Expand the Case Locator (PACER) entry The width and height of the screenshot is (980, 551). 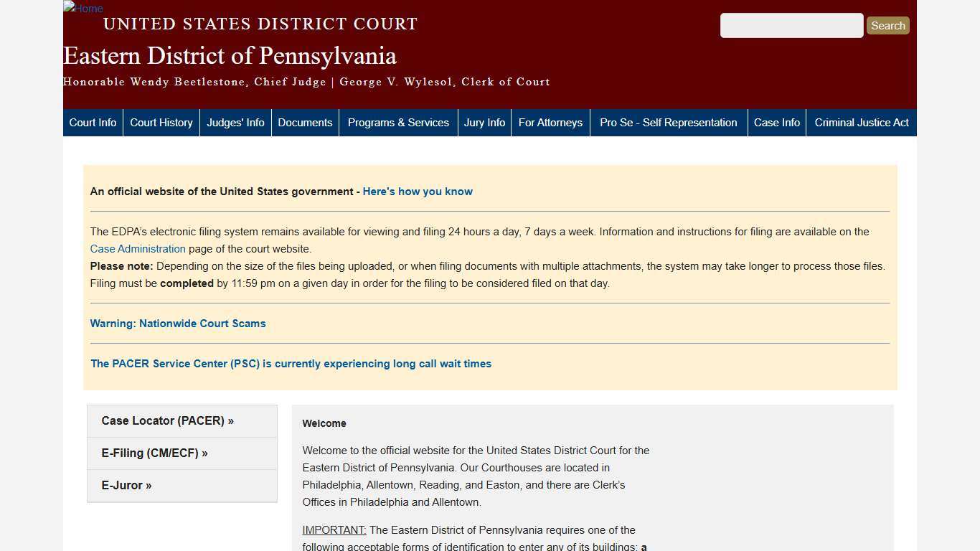(167, 420)
